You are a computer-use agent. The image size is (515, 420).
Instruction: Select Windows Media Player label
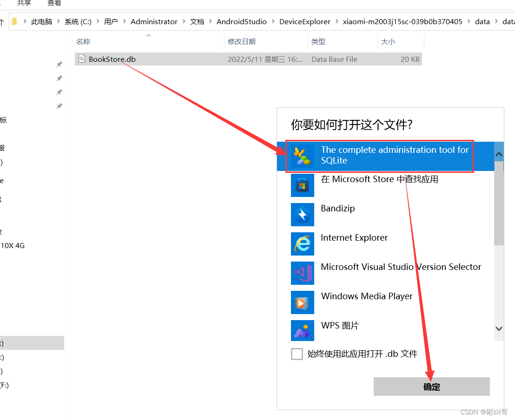coord(367,296)
